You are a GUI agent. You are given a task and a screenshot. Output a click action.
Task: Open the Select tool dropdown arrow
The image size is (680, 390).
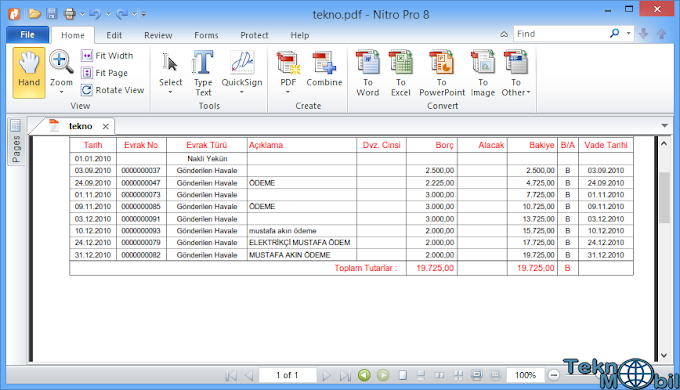click(170, 92)
